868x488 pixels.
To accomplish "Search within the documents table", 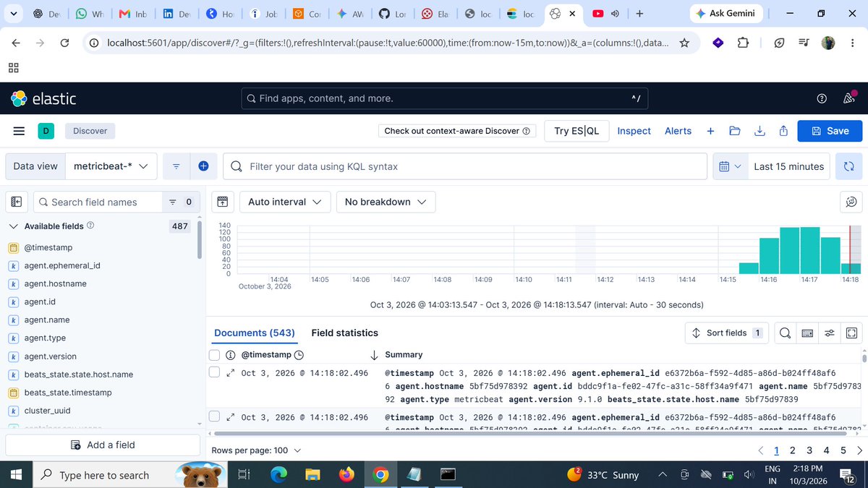I will [784, 333].
